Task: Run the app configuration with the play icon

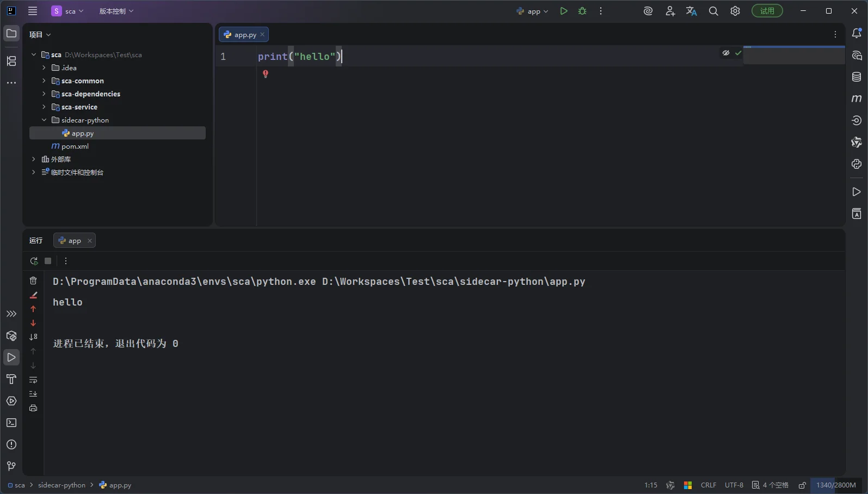Action: tap(564, 11)
